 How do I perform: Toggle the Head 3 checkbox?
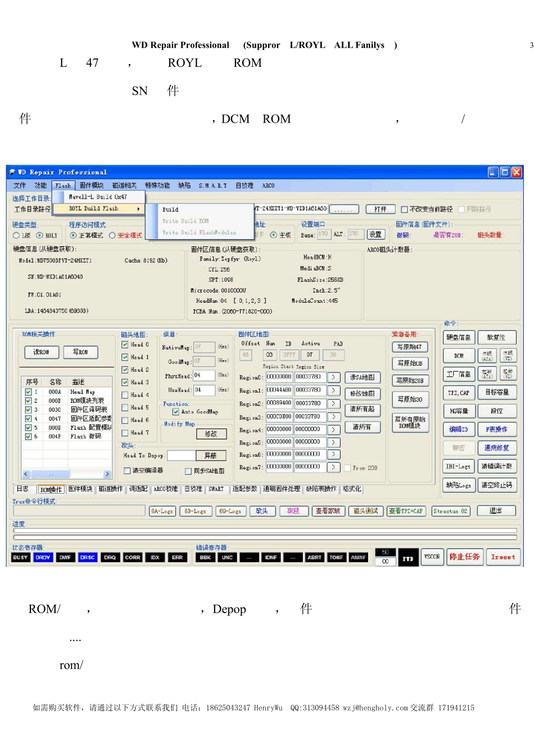click(x=125, y=382)
